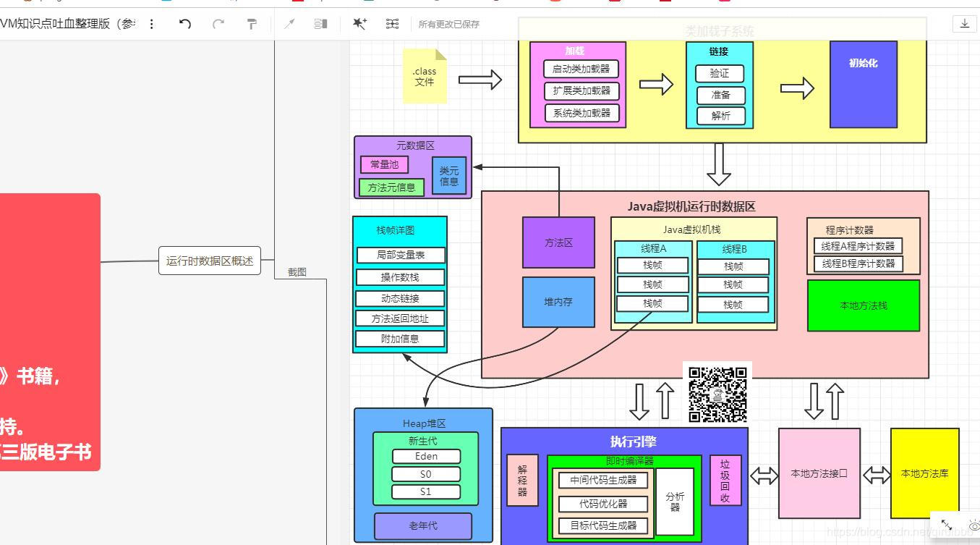The width and height of the screenshot is (980, 545).
Task: Click the 启动类加载器 box
Action: (x=581, y=69)
